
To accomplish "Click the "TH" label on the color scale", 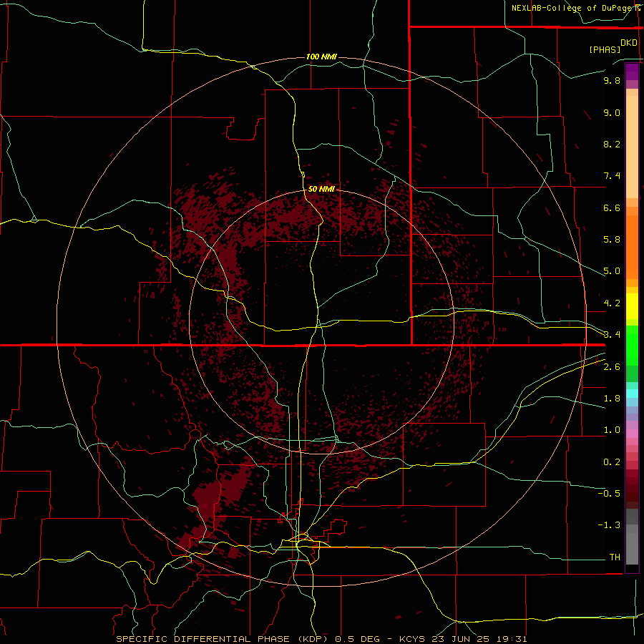I will click(615, 557).
